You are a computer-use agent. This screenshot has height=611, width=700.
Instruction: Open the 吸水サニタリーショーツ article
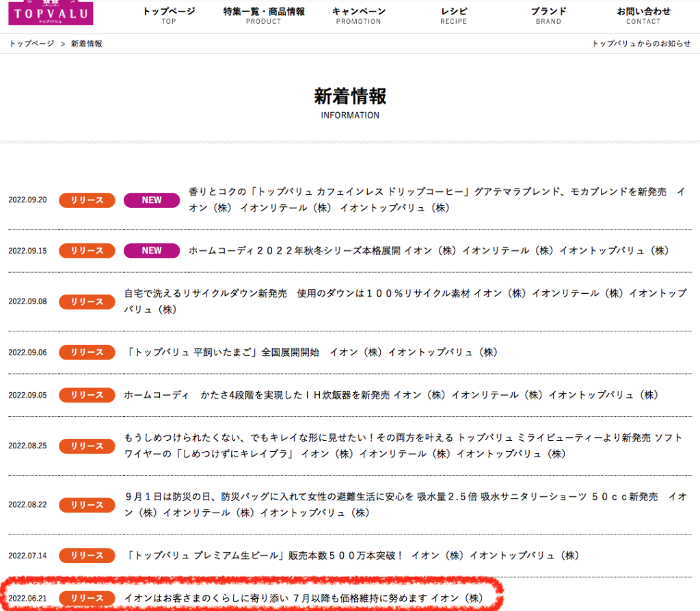click(x=405, y=504)
